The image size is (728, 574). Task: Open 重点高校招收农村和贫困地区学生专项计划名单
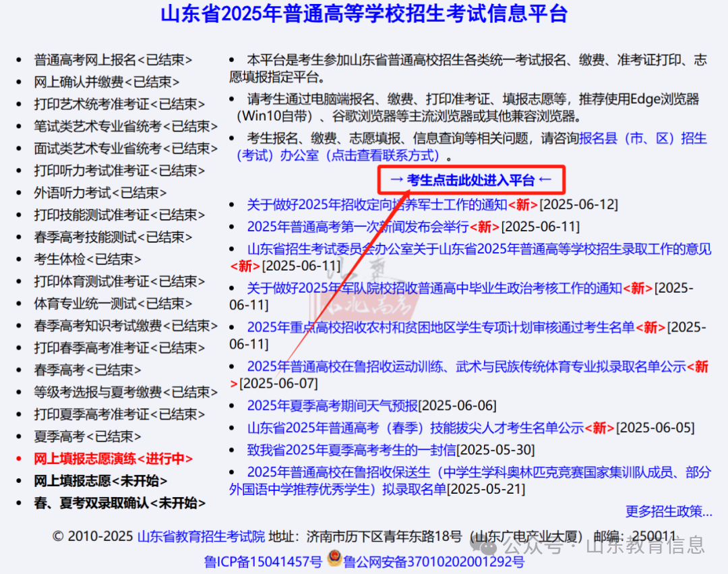441,327
